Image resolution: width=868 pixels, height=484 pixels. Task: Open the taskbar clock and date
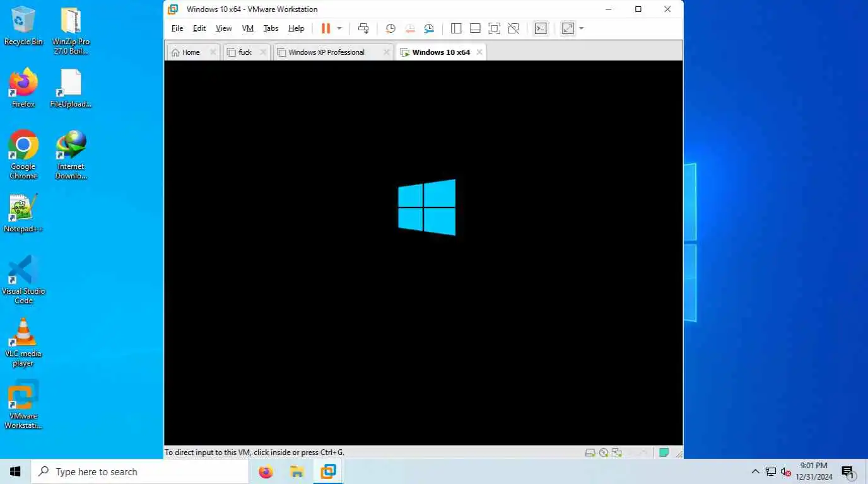tap(814, 471)
